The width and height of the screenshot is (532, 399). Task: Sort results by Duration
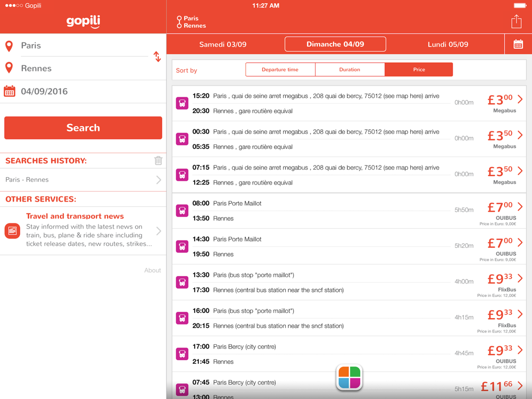[350, 70]
